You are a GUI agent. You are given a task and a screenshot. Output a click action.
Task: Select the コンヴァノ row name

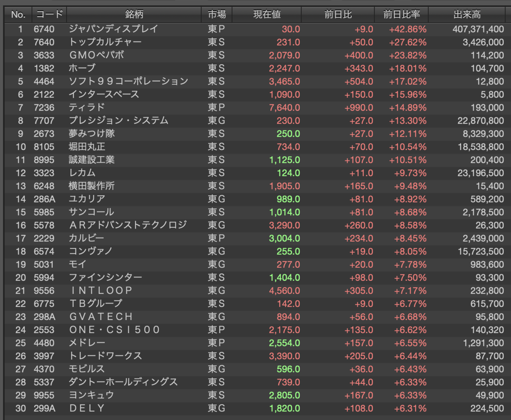(91, 251)
